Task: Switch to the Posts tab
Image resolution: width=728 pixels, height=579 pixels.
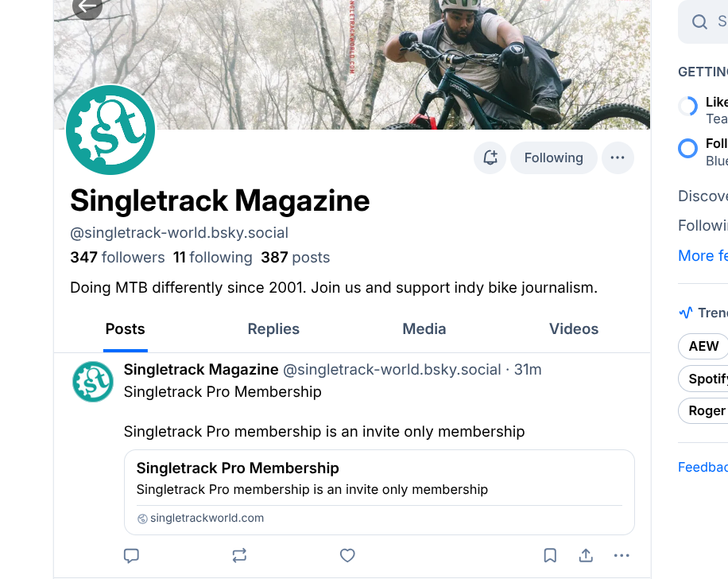Action: click(125, 329)
